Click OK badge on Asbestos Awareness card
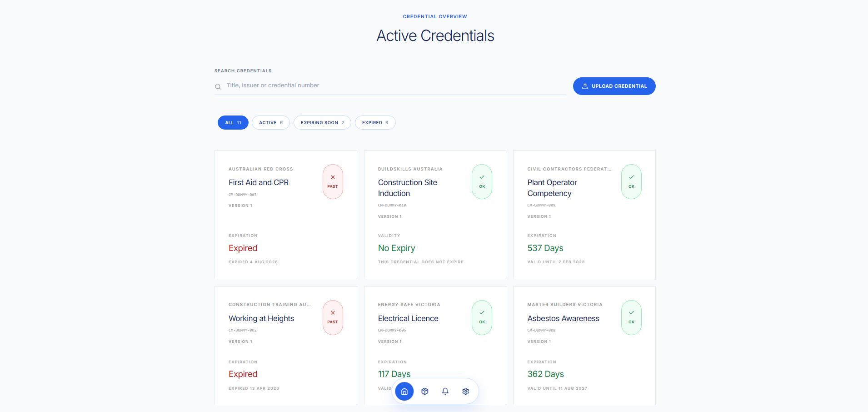The height and width of the screenshot is (412, 868). point(631,317)
